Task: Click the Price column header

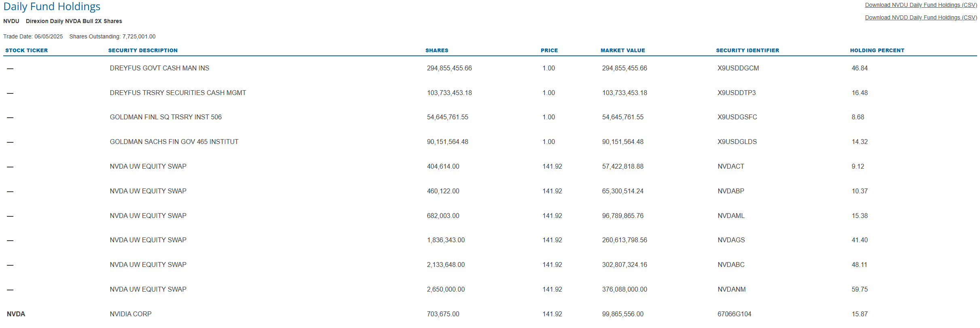Action: [549, 51]
